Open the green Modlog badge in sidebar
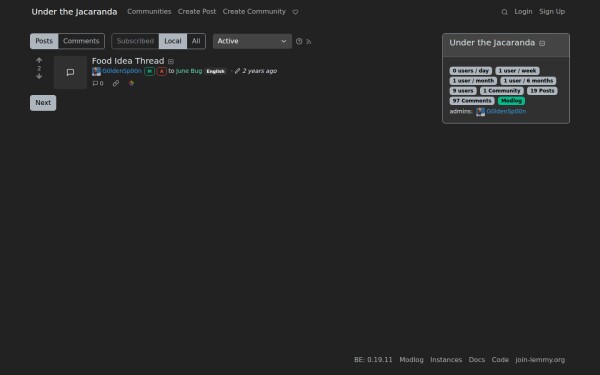The width and height of the screenshot is (600, 375). (511, 101)
